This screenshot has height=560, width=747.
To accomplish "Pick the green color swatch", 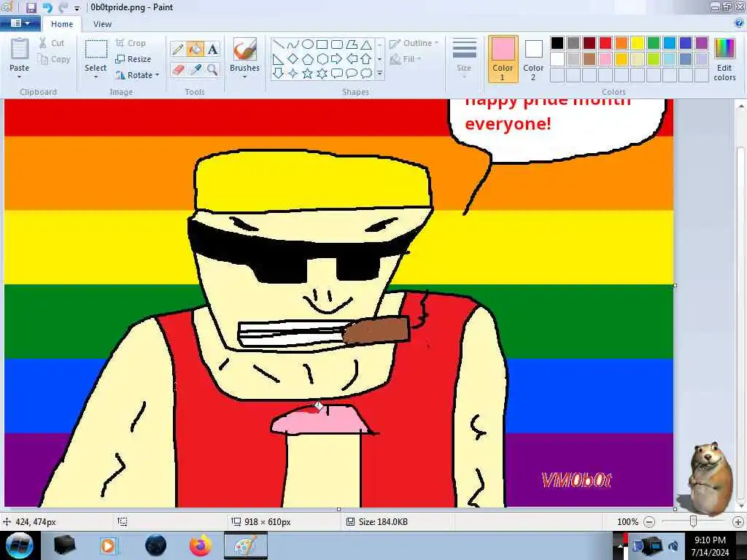I will 653,43.
